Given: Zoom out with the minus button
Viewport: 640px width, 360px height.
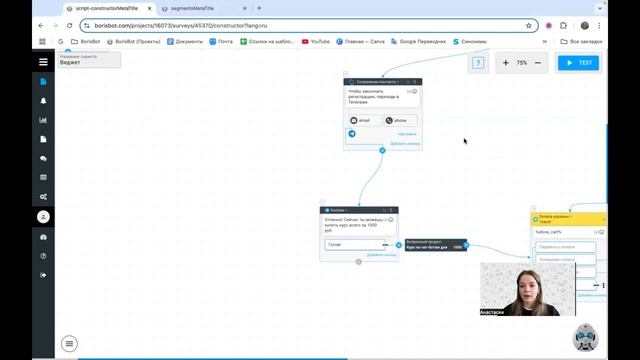Looking at the screenshot, I should 538,63.
